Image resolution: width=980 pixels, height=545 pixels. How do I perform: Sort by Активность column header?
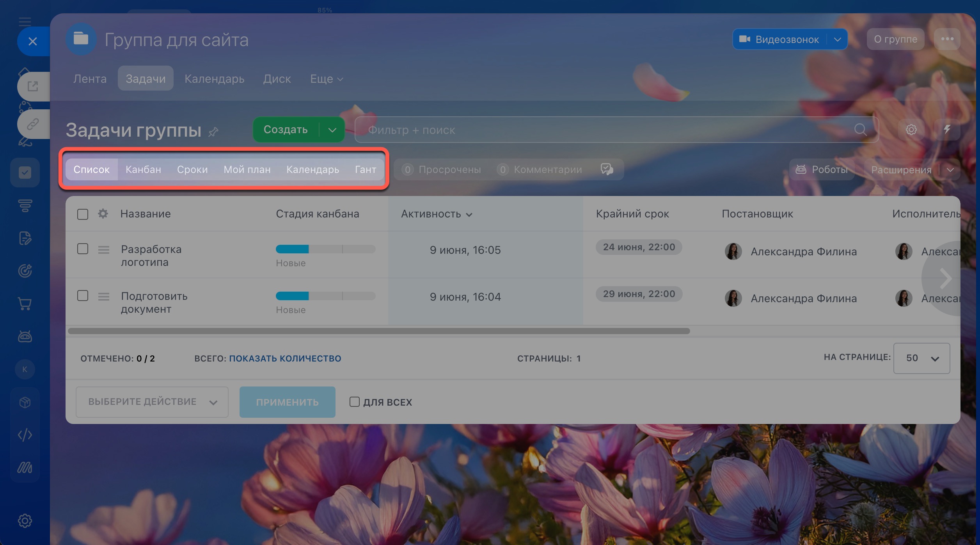point(437,214)
